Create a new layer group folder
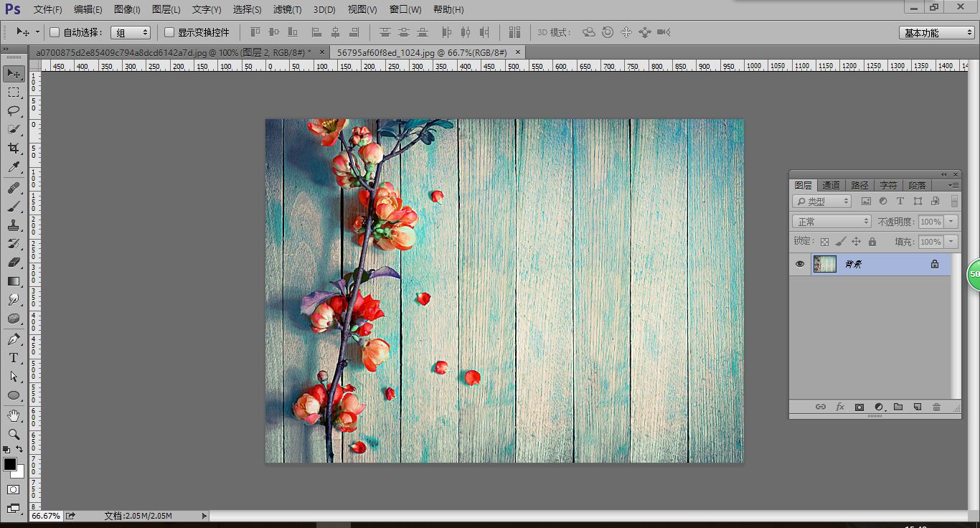Viewport: 980px width, 528px height. click(x=898, y=407)
